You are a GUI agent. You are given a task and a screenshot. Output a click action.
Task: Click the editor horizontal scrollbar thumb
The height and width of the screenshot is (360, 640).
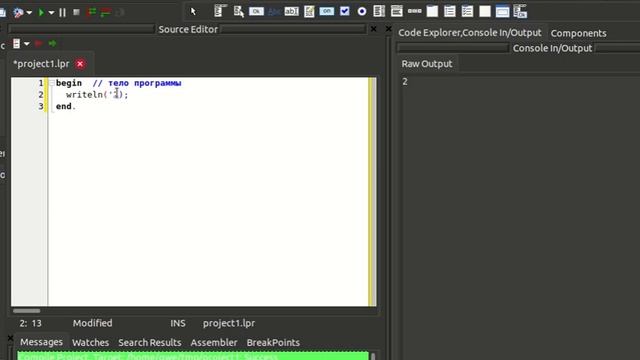pyautogui.click(x=27, y=311)
